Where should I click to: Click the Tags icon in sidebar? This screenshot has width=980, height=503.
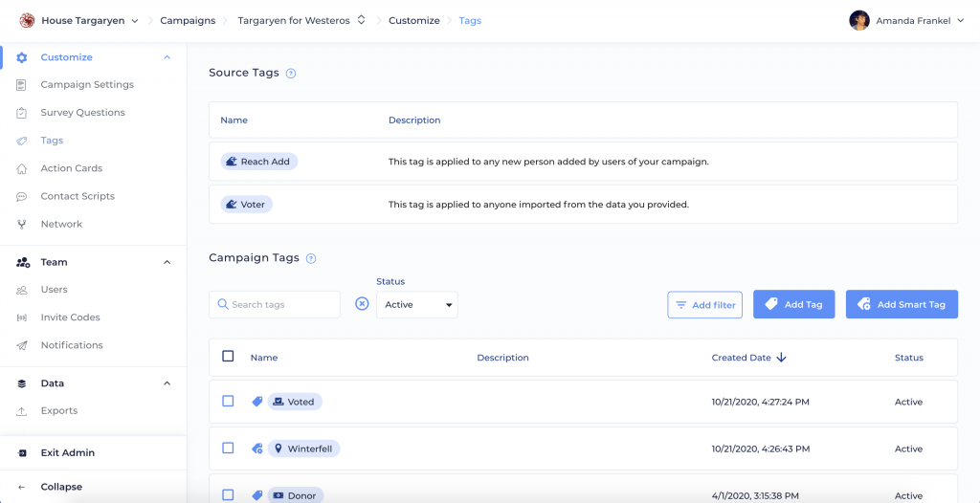click(22, 141)
